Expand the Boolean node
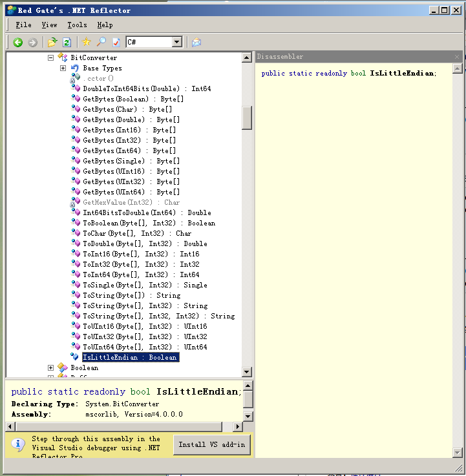466x476 pixels. coord(50,367)
